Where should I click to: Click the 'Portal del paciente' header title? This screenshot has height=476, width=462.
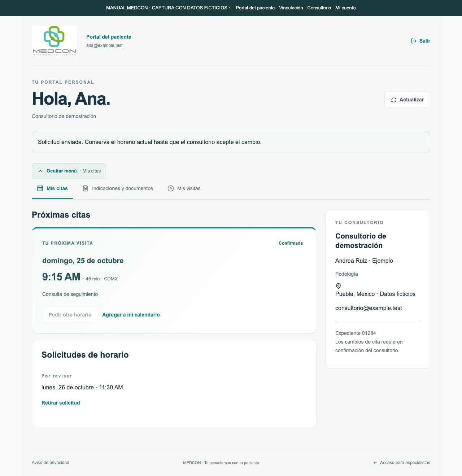(x=109, y=37)
